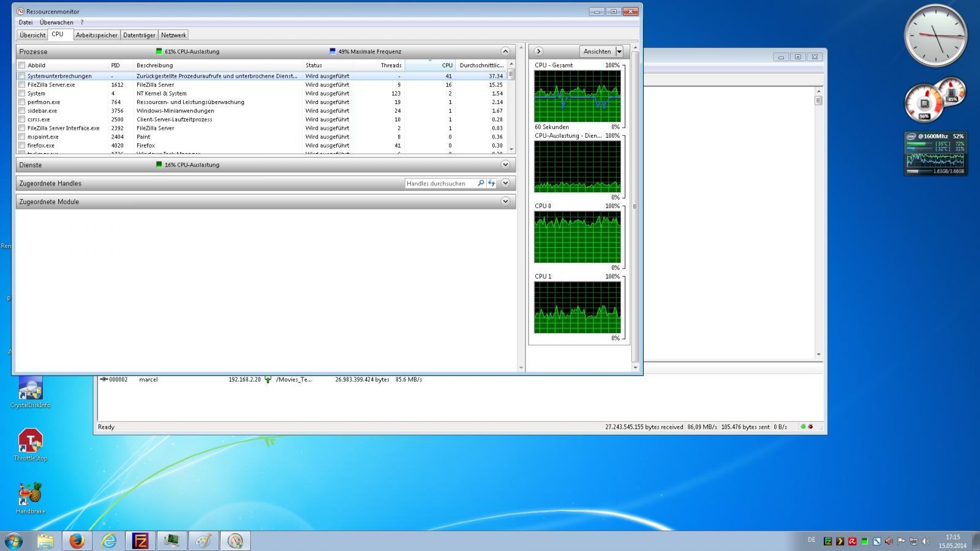Image resolution: width=980 pixels, height=551 pixels.
Task: Sort by the Beschreibung column header
Action: [219, 65]
